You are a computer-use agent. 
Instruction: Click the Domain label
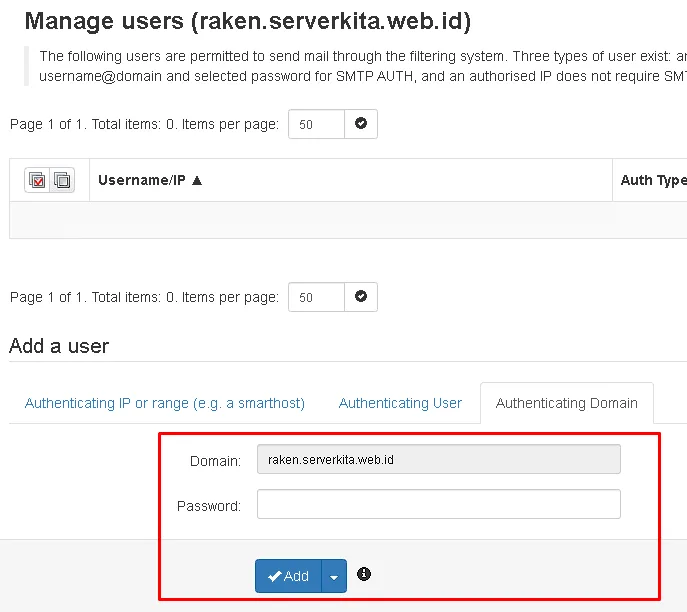pos(216,461)
